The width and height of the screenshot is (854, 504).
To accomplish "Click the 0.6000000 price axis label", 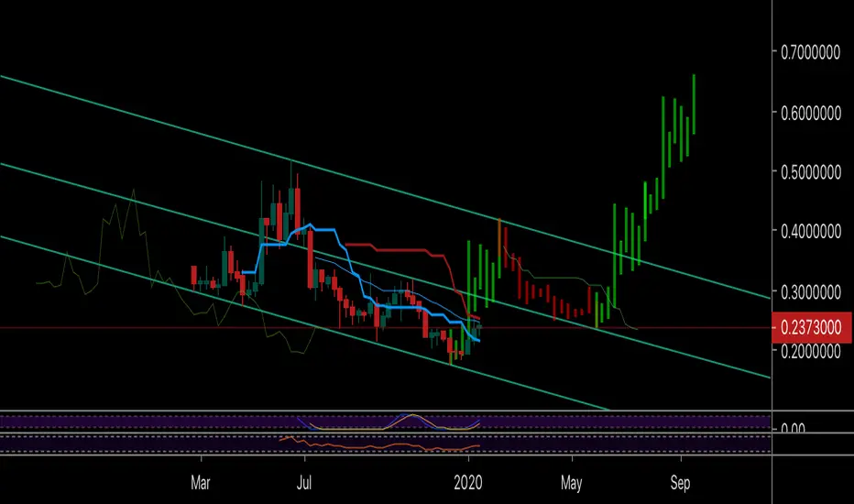I will [x=810, y=114].
